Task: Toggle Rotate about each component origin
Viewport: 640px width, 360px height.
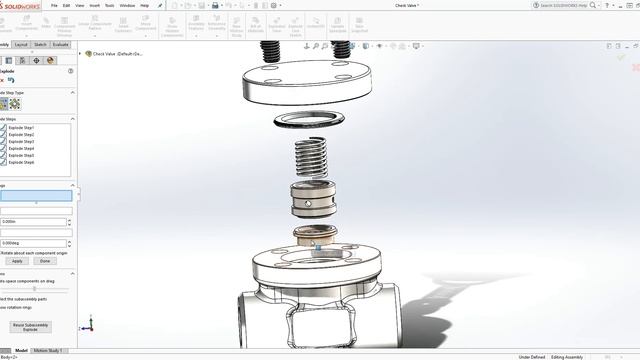Action: tap(33, 253)
